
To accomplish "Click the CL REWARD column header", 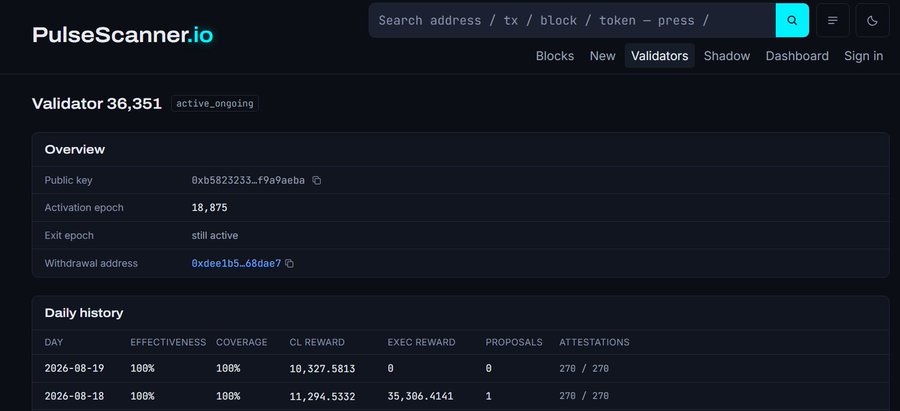I will (x=317, y=342).
